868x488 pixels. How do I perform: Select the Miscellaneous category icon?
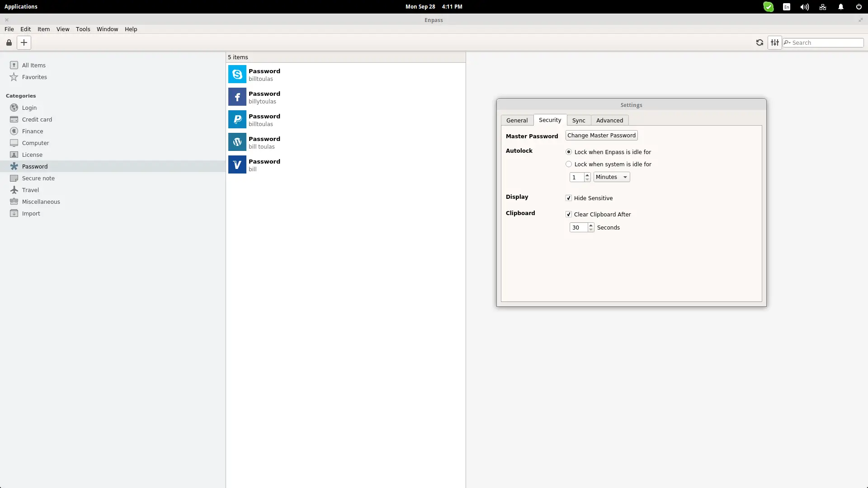(14, 202)
